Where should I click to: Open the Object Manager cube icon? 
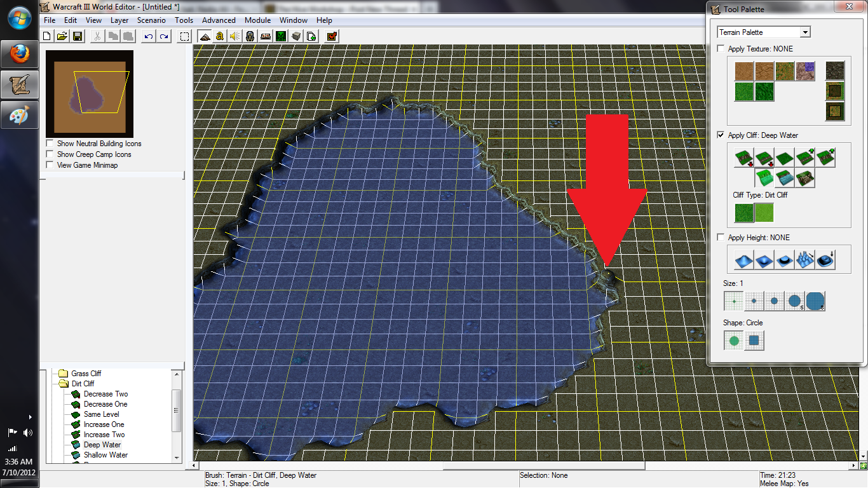click(295, 36)
